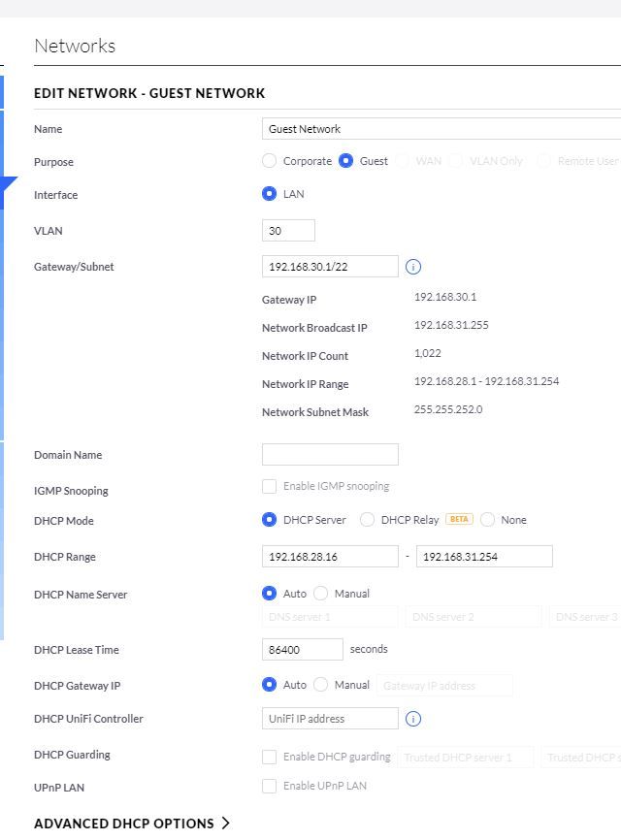Viewport: 621px width, 840px height.
Task: Enable UPnP LAN checkbox
Action: point(269,786)
